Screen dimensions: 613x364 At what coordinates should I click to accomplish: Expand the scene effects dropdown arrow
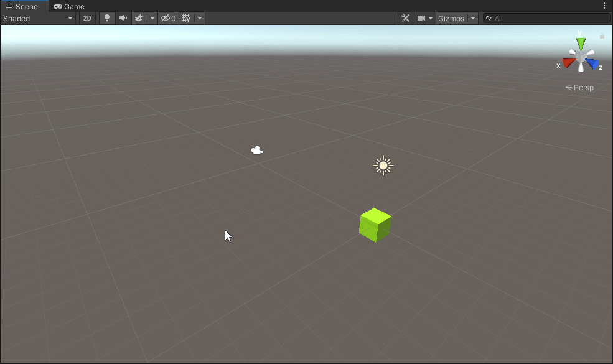point(152,19)
